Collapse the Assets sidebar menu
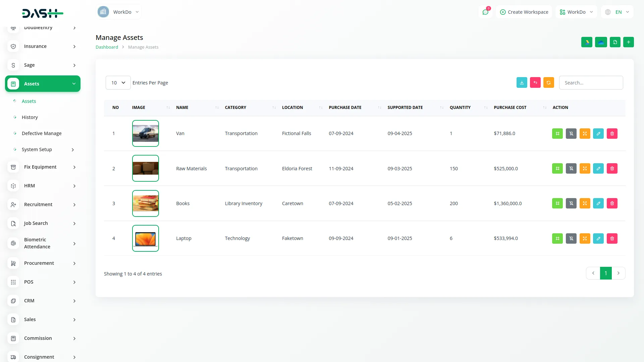This screenshot has height=362, width=644. (x=43, y=83)
